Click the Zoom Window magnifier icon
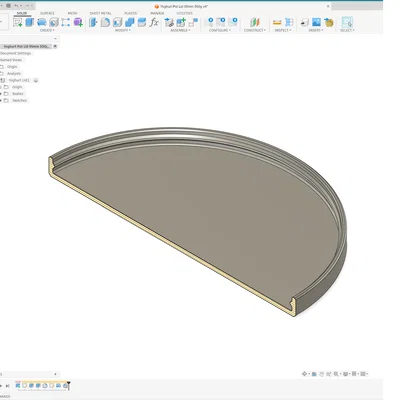This screenshot has height=400, width=400. (x=336, y=374)
